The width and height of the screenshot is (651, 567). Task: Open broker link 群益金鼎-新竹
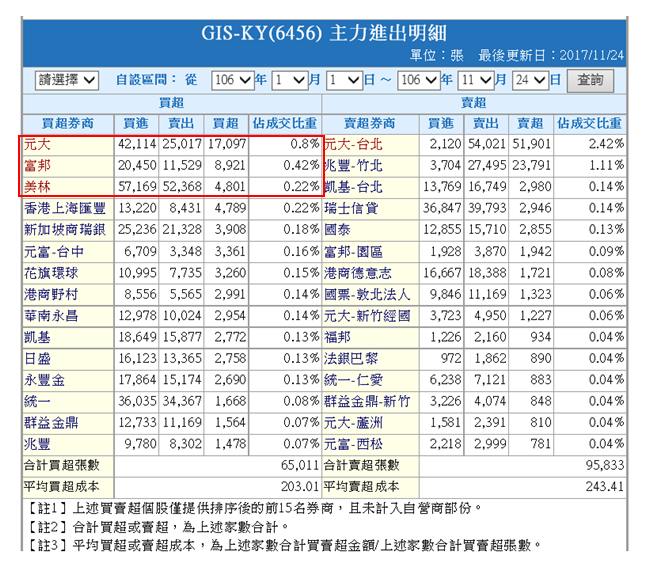click(x=367, y=401)
